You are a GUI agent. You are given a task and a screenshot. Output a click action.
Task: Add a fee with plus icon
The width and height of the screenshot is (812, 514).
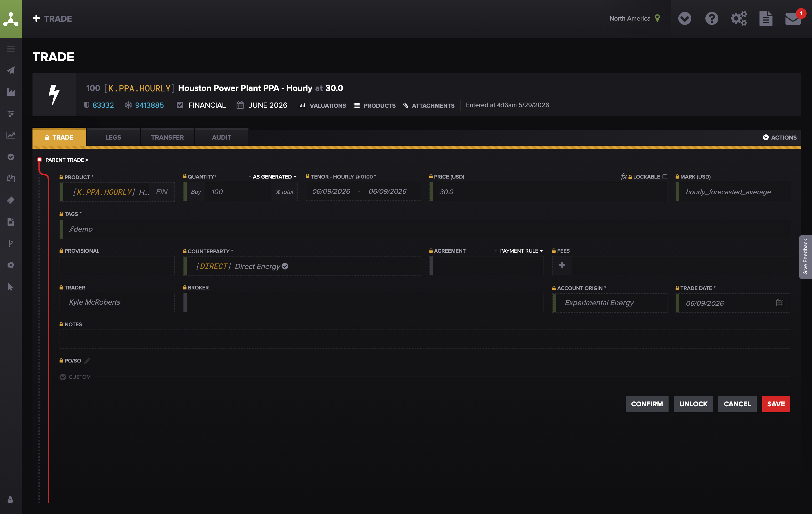562,265
